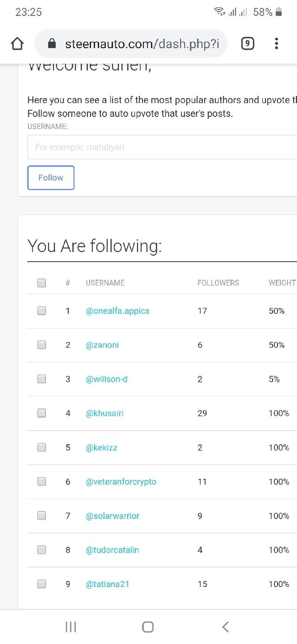
Task: Open the @willson-d user link
Action: tap(107, 379)
